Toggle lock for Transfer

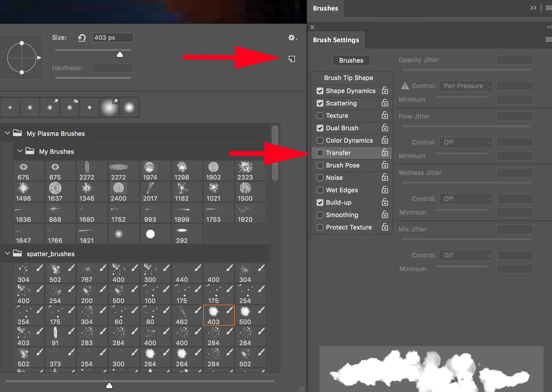coord(385,153)
